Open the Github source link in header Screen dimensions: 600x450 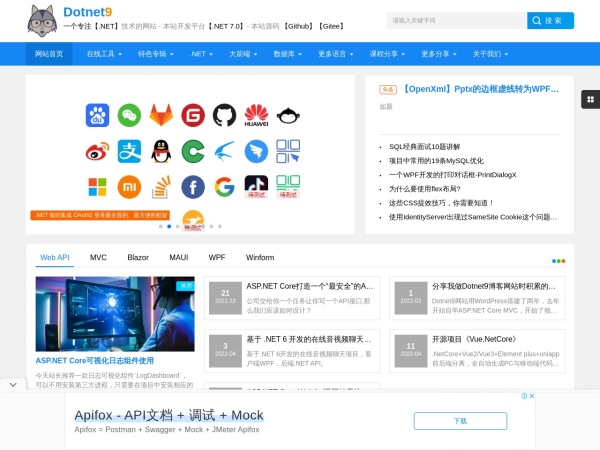pos(298,26)
